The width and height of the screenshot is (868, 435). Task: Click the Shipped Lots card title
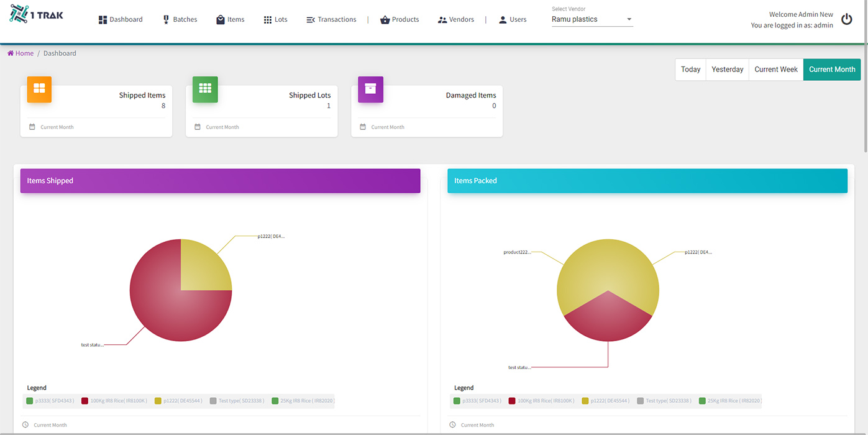(310, 95)
